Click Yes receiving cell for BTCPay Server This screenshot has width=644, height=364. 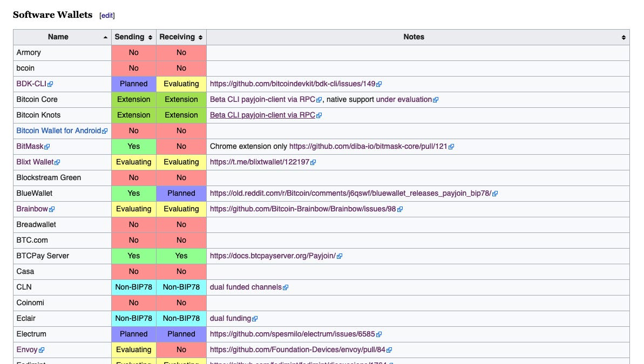(181, 256)
